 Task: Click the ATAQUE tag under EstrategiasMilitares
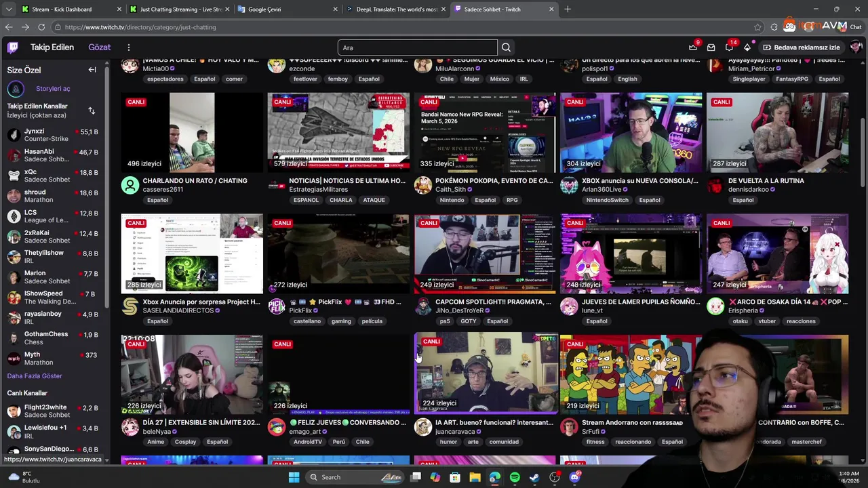[374, 200]
